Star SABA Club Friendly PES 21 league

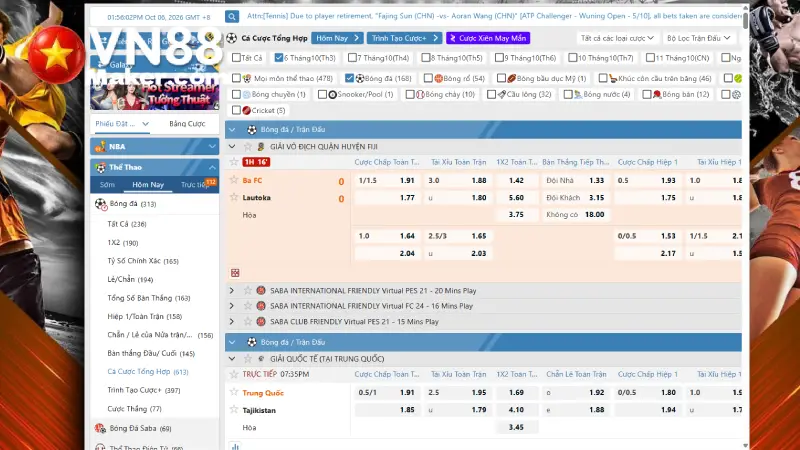coord(248,321)
